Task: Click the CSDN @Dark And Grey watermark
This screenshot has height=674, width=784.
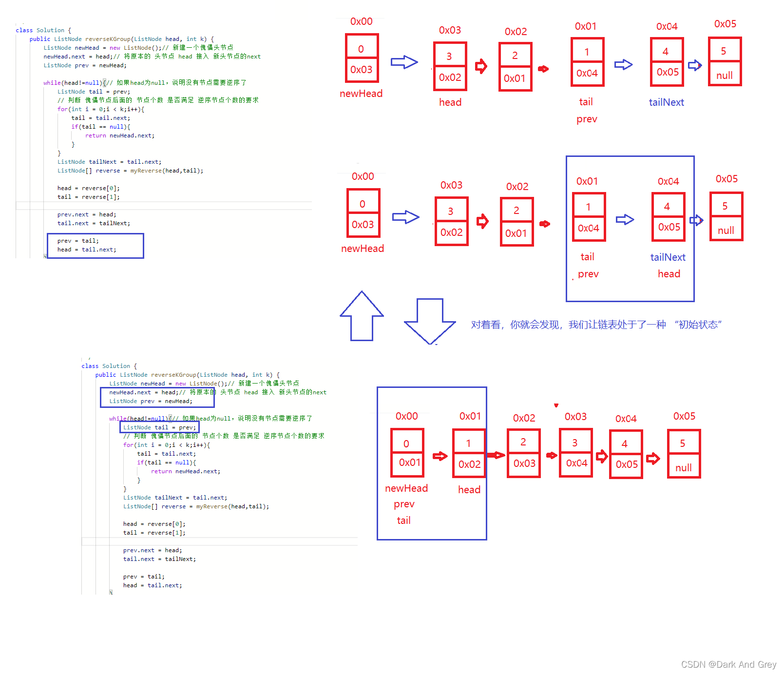Action: point(728,664)
